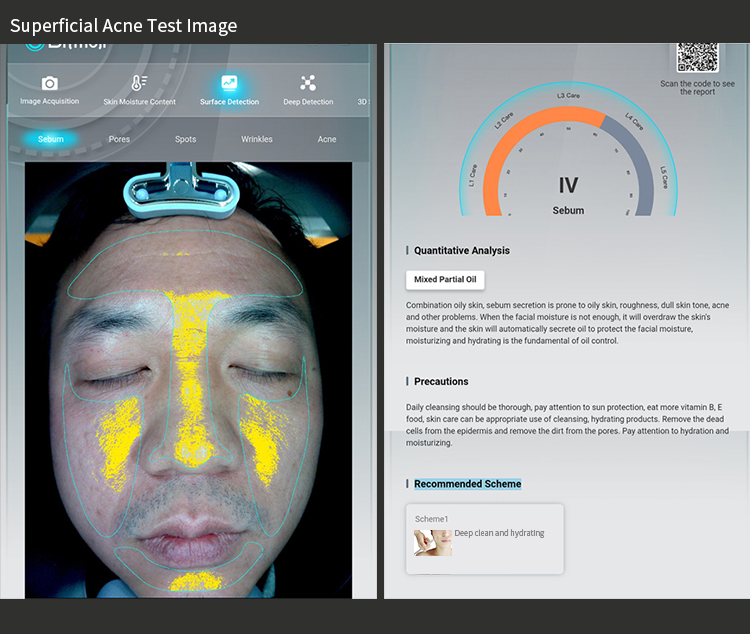Open the Acne tab

click(x=327, y=139)
